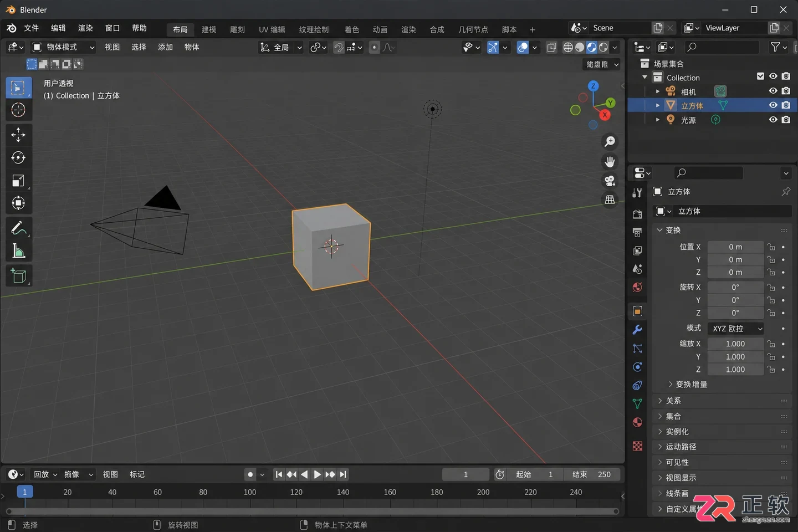Select the Cursor tool in the toolbar
This screenshot has width=798, height=532.
[18, 110]
